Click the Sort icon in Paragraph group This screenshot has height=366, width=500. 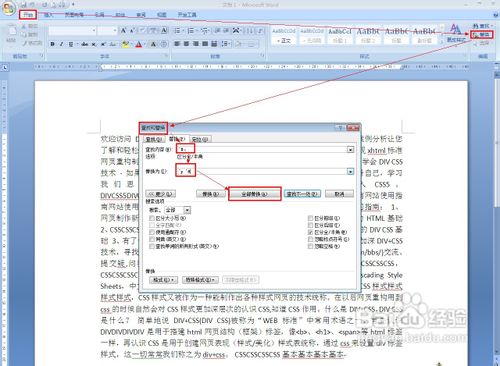(x=249, y=31)
